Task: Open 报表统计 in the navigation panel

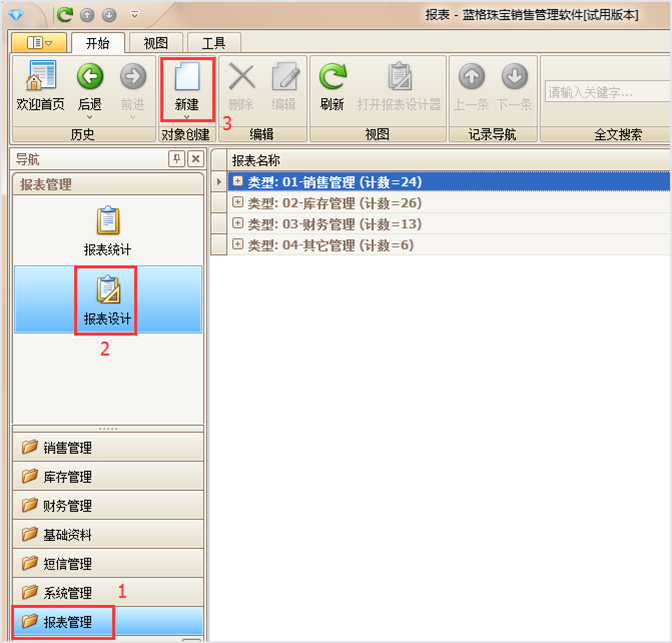Action: pyautogui.click(x=107, y=230)
